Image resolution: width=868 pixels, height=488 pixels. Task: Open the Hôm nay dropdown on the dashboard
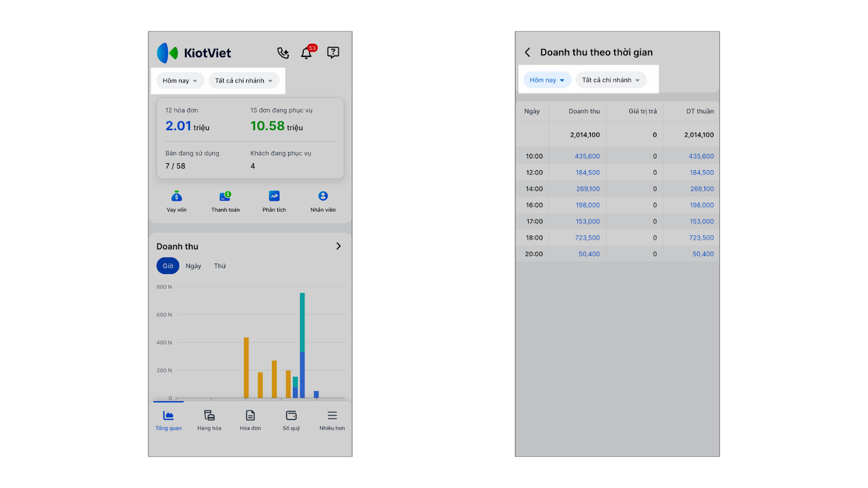coord(180,81)
